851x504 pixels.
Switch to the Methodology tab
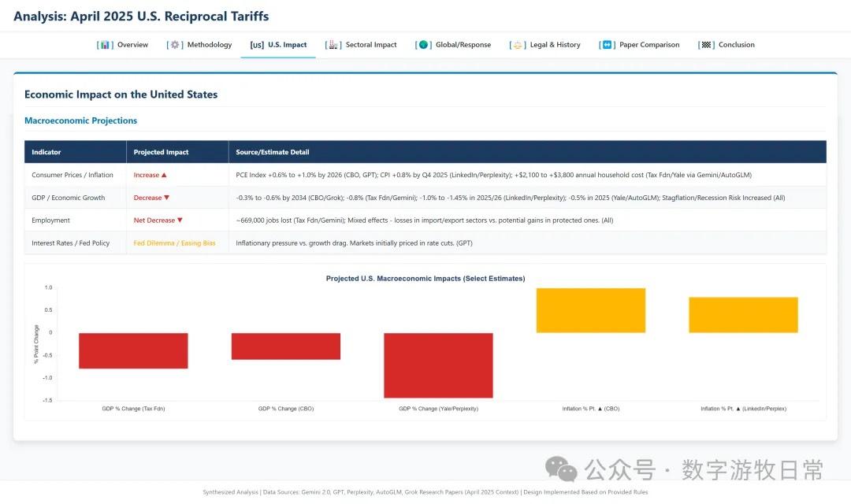209,45
